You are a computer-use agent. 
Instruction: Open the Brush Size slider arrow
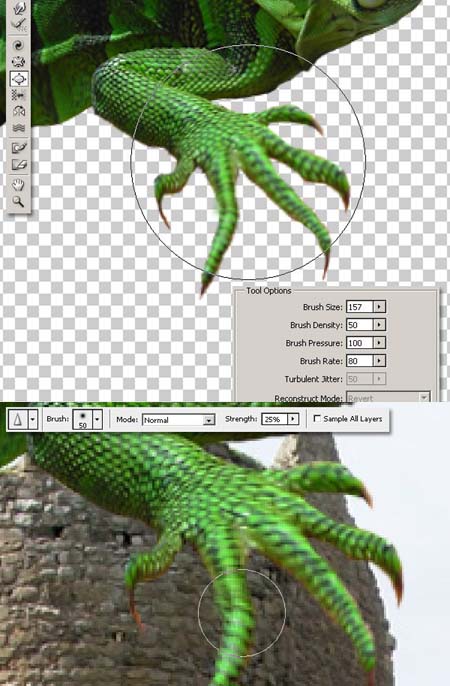point(379,307)
